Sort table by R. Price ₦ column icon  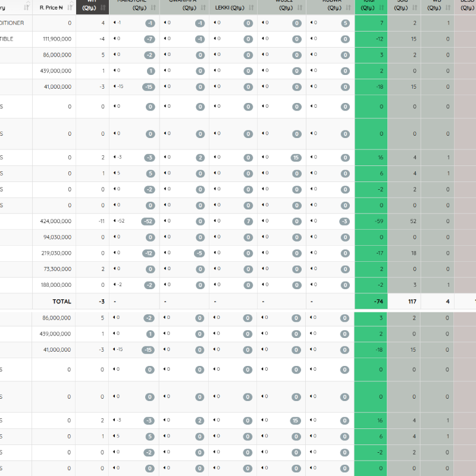coord(70,7)
